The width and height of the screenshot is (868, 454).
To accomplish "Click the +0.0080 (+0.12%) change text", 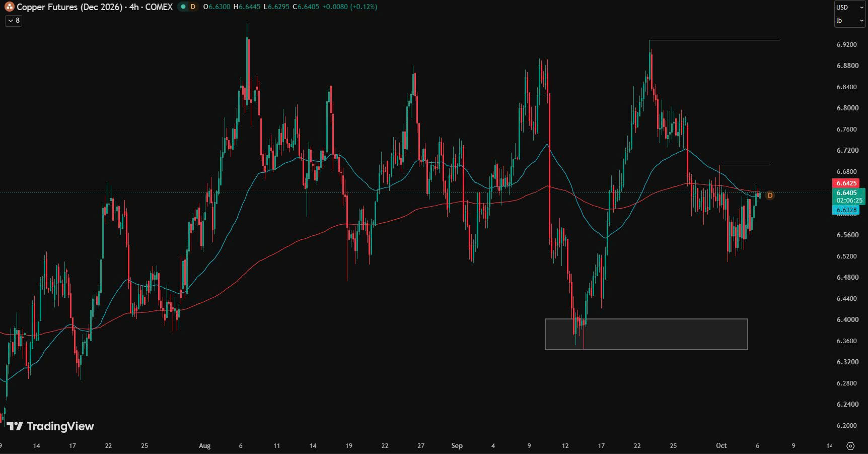I will (350, 7).
